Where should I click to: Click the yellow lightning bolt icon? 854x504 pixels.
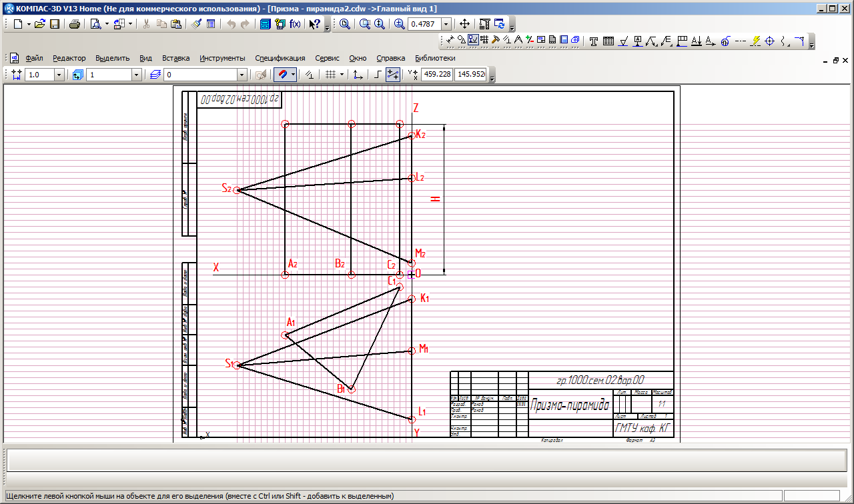755,41
